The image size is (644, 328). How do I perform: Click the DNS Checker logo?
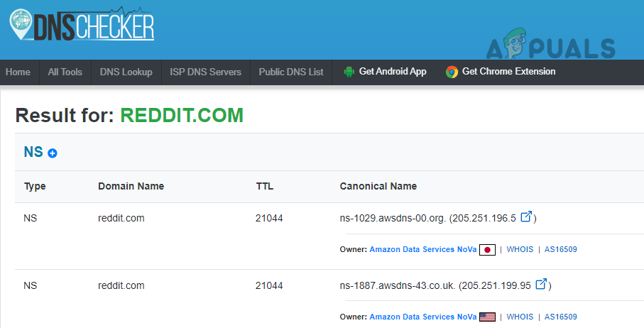click(82, 25)
